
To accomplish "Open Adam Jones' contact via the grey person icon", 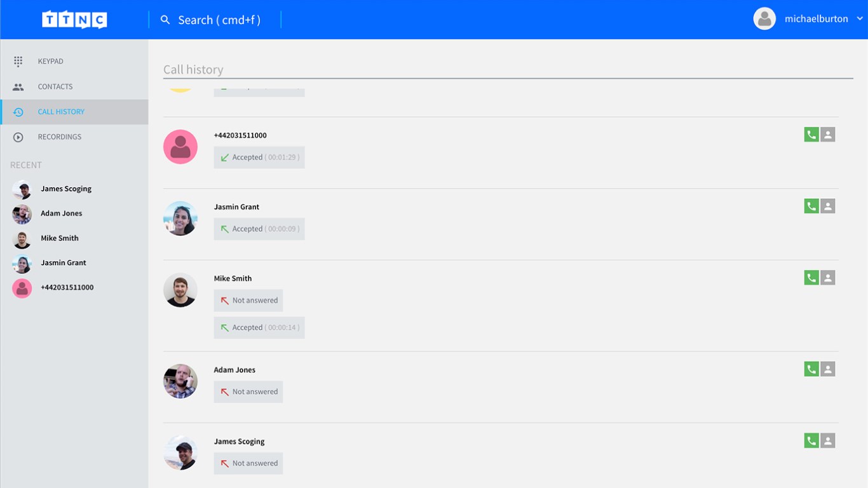I will (x=827, y=369).
